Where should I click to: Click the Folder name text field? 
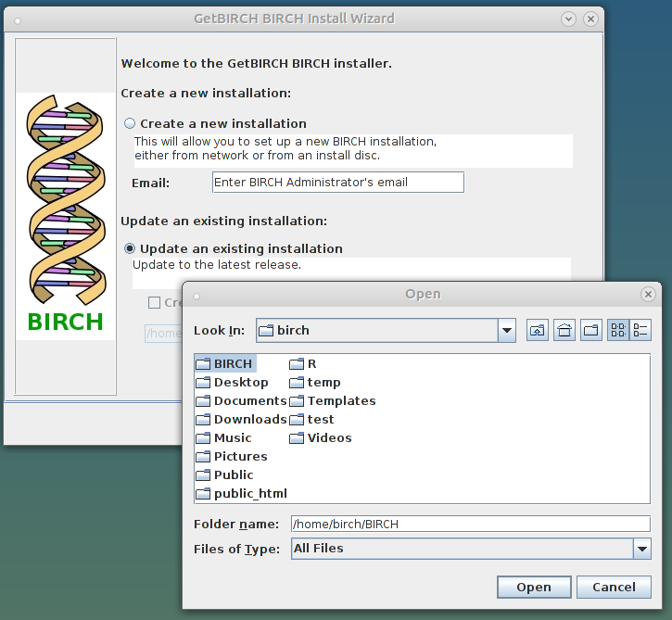click(x=470, y=525)
